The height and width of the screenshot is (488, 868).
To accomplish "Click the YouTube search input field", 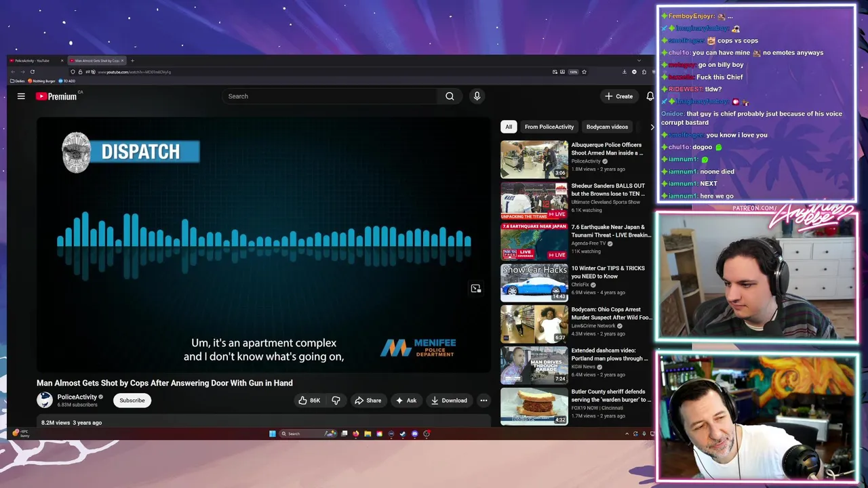I will point(330,96).
